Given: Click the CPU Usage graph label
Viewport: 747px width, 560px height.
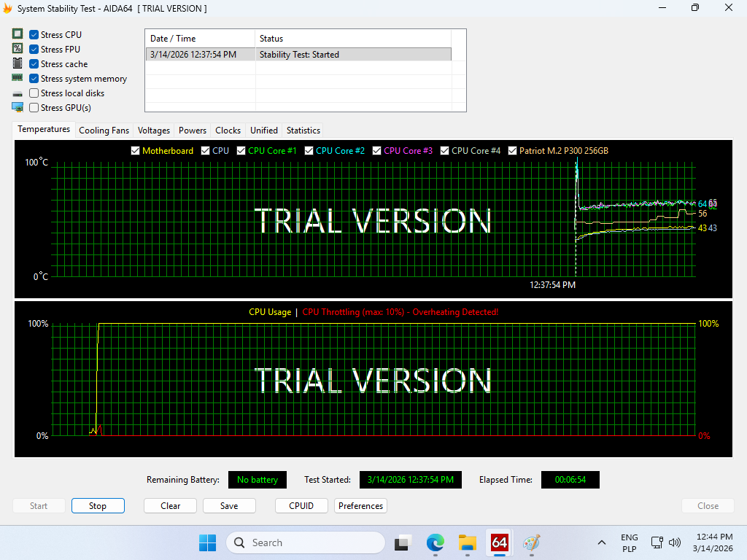Looking at the screenshot, I should [270, 312].
